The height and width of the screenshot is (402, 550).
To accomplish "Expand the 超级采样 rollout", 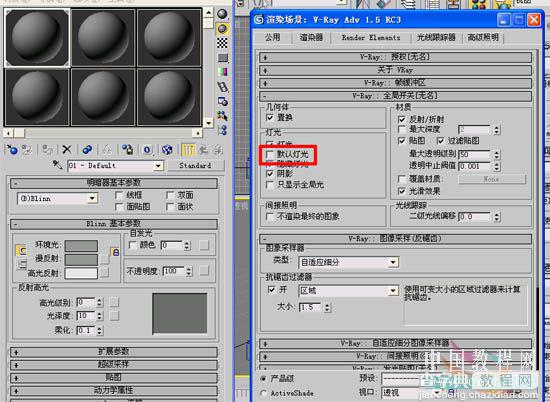I will click(x=114, y=365).
